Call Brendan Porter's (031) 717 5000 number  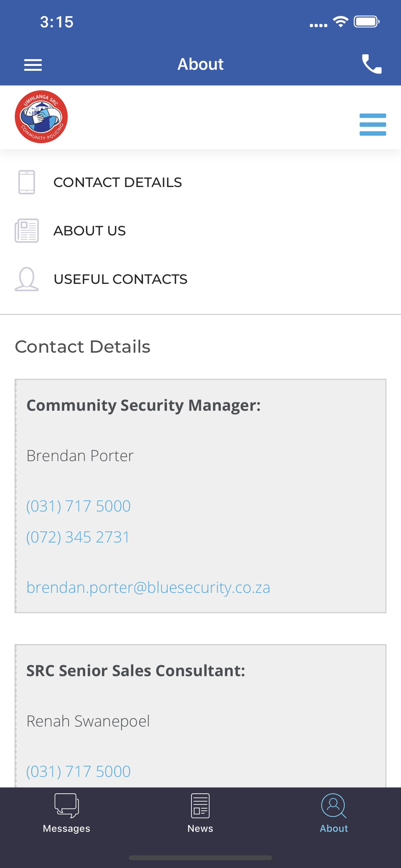(x=79, y=506)
